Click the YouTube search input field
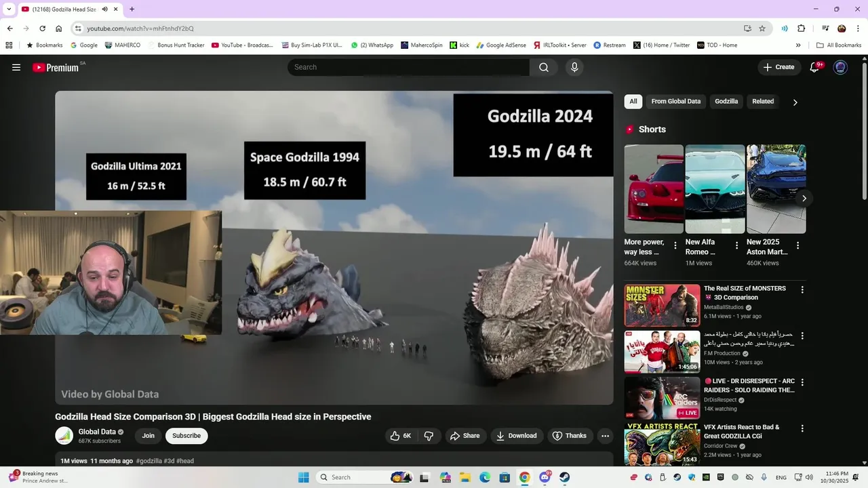This screenshot has width=868, height=488. pos(408,67)
